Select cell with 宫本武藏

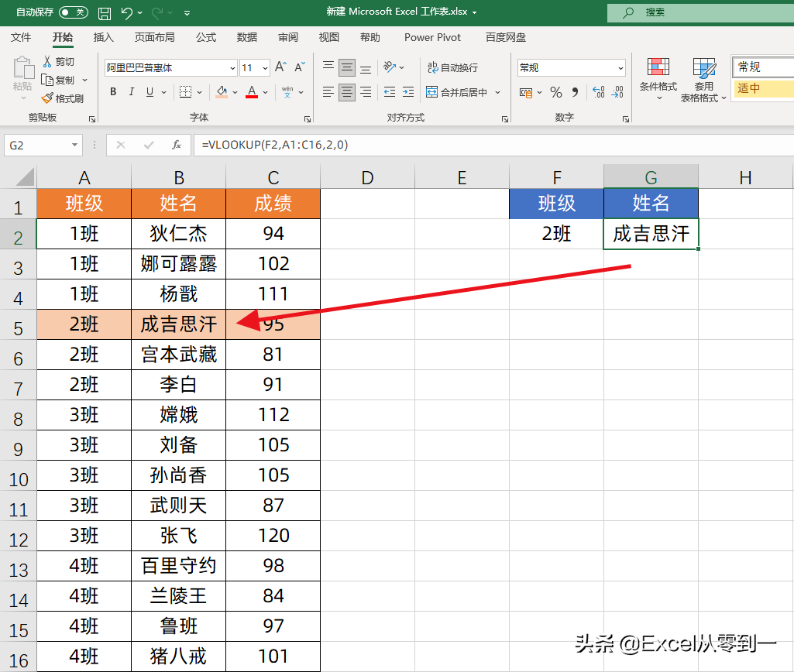point(179,355)
